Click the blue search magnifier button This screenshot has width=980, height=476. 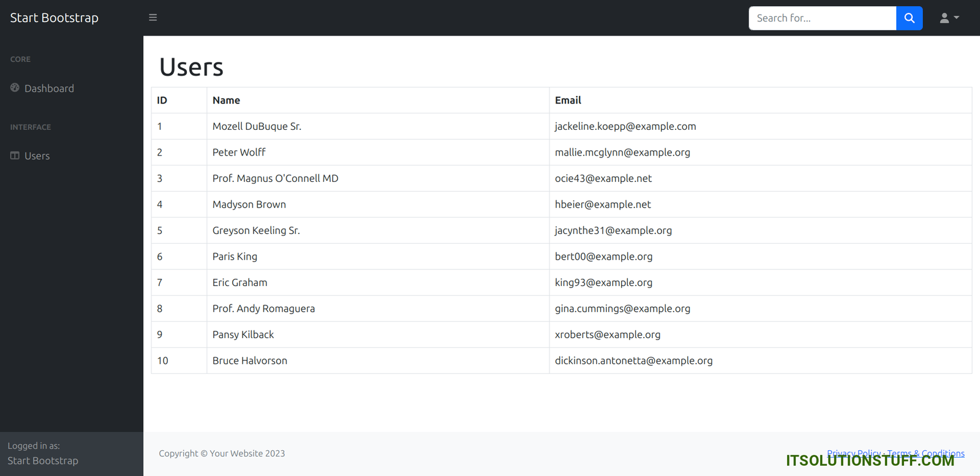coord(909,18)
